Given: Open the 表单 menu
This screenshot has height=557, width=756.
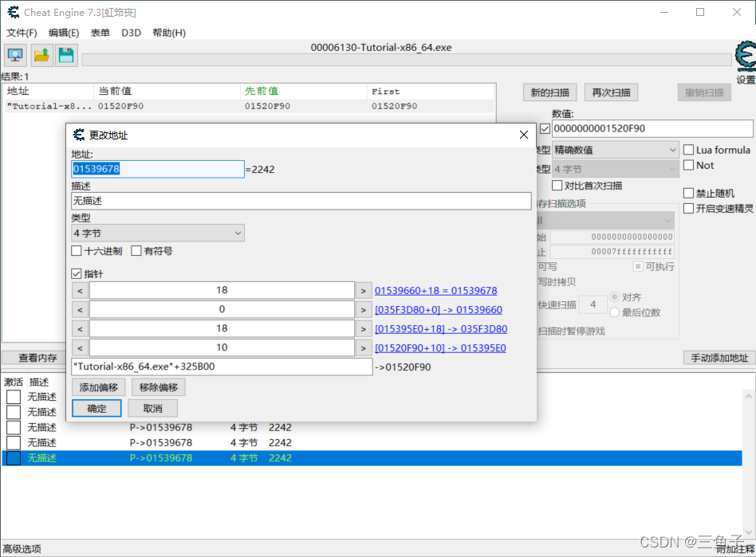Looking at the screenshot, I should [x=100, y=33].
